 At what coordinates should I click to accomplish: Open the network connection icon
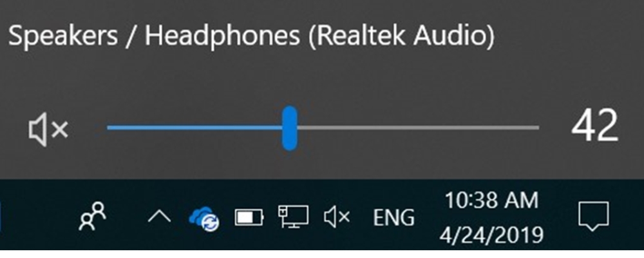(x=292, y=217)
